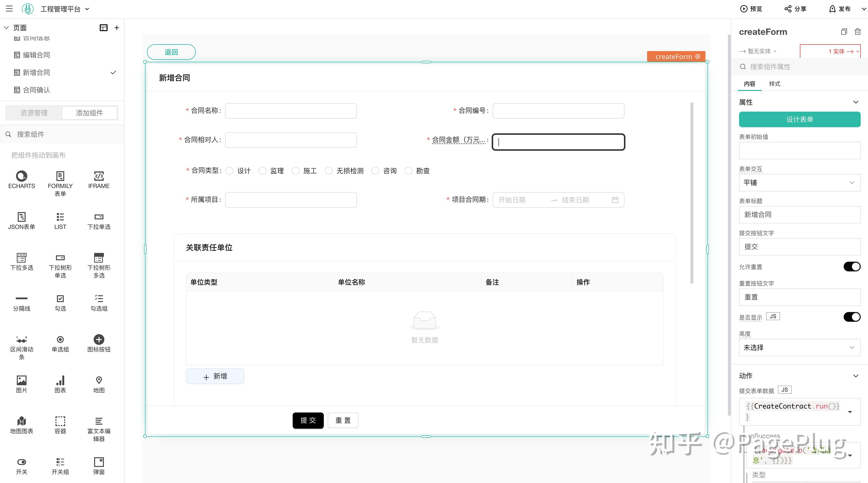Switch to the 资源管理 tab
The height and width of the screenshot is (483, 868).
[34, 113]
